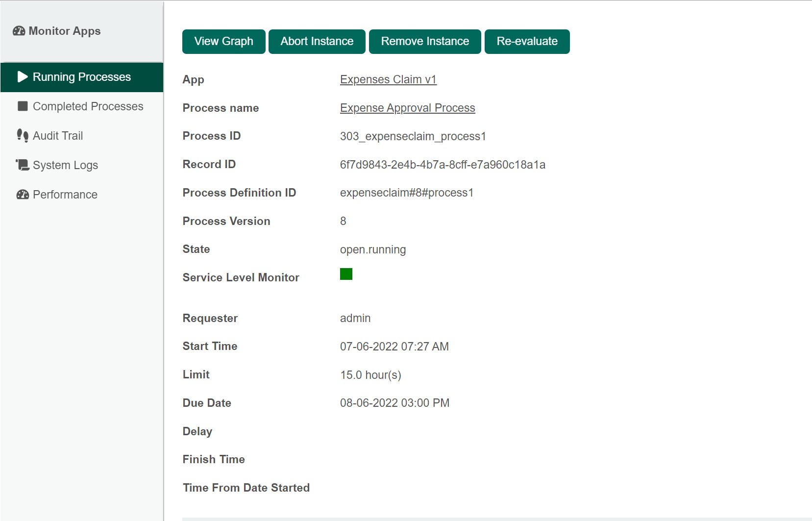Viewport: 812px width, 521px height.
Task: Click the Requester label
Action: (210, 318)
